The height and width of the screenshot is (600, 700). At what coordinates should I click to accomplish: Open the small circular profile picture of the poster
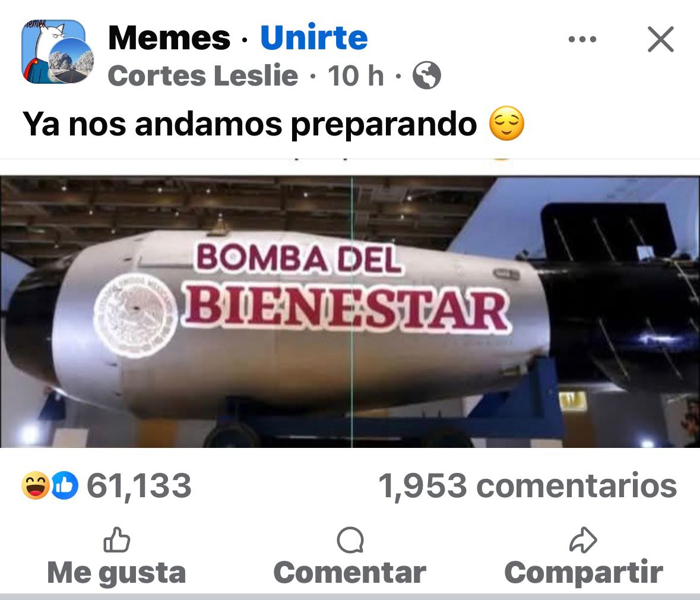coord(71,61)
